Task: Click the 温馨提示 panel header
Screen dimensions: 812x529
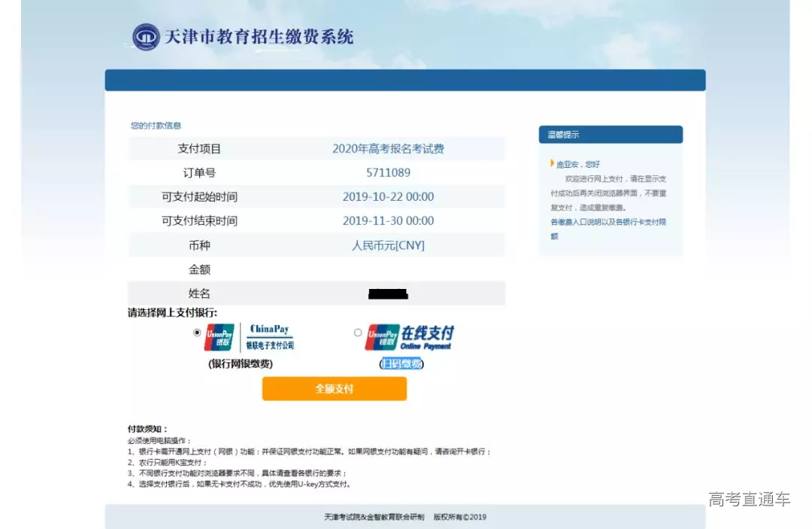Action: tap(610, 135)
